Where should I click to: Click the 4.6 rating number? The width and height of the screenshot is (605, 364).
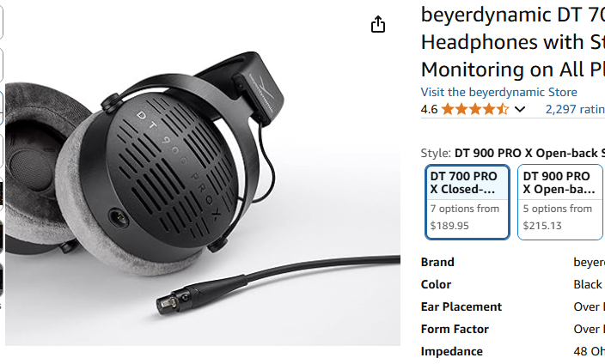coord(429,110)
